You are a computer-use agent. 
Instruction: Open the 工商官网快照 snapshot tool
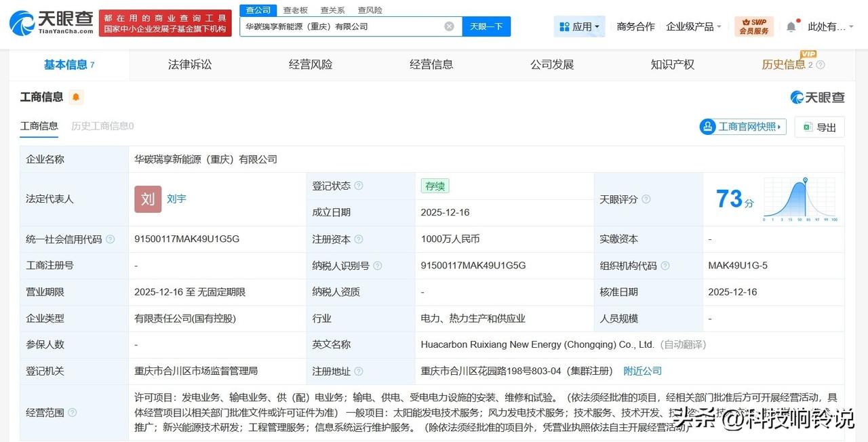(742, 127)
